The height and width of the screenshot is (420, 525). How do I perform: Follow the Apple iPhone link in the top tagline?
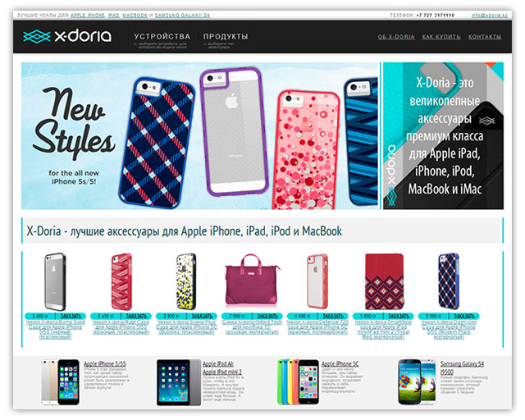88,16
